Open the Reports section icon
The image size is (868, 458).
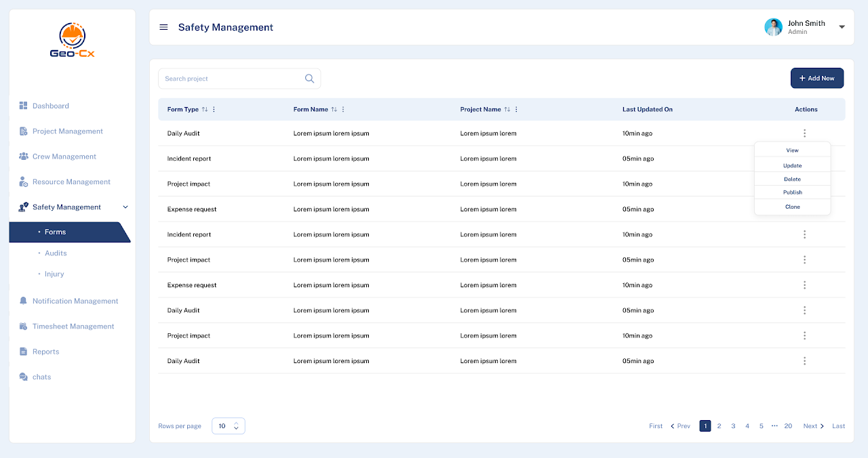pyautogui.click(x=22, y=351)
